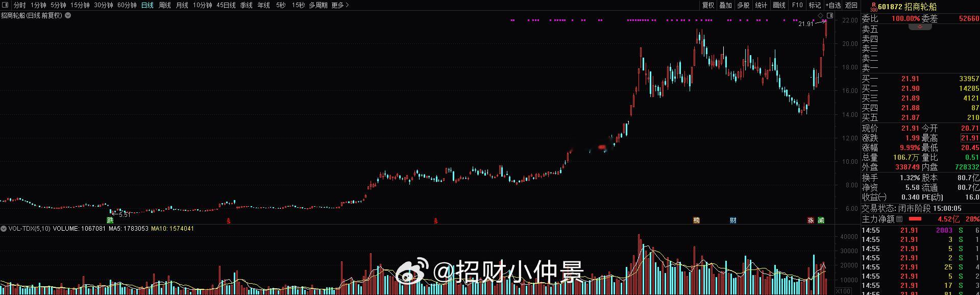Click 交易状态: 闭市阶段 status line
The height and width of the screenshot is (295, 980).
pyautogui.click(x=912, y=208)
